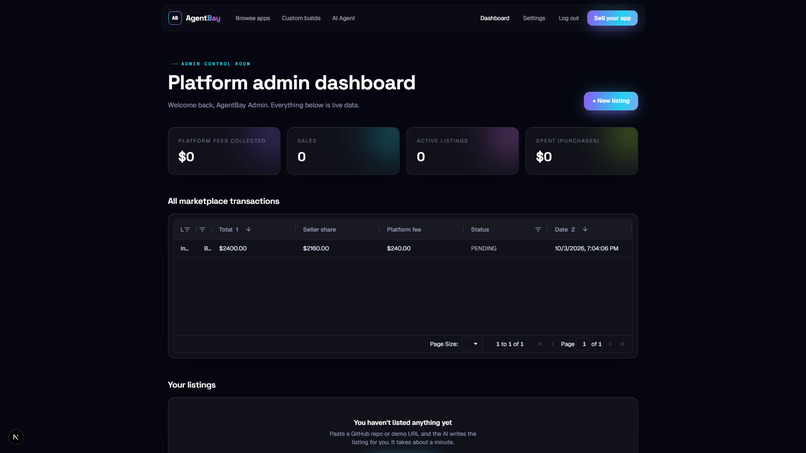Open Settings in the navbar

(534, 18)
